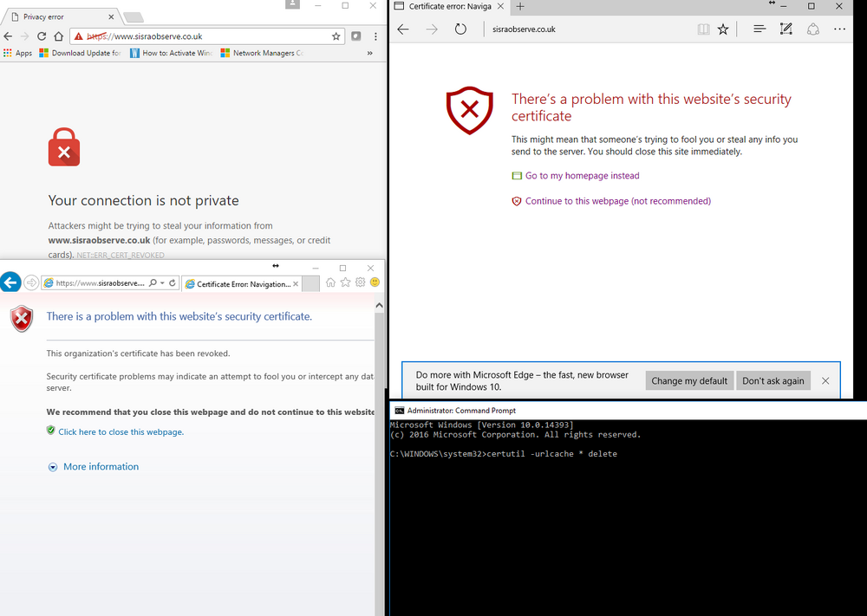
Task: Open a new tab in Chrome
Action: 134,17
